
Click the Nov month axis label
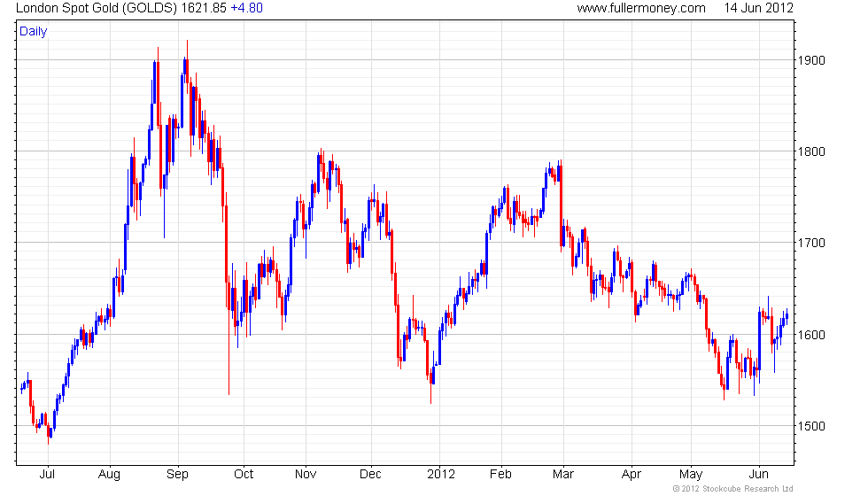click(x=305, y=475)
